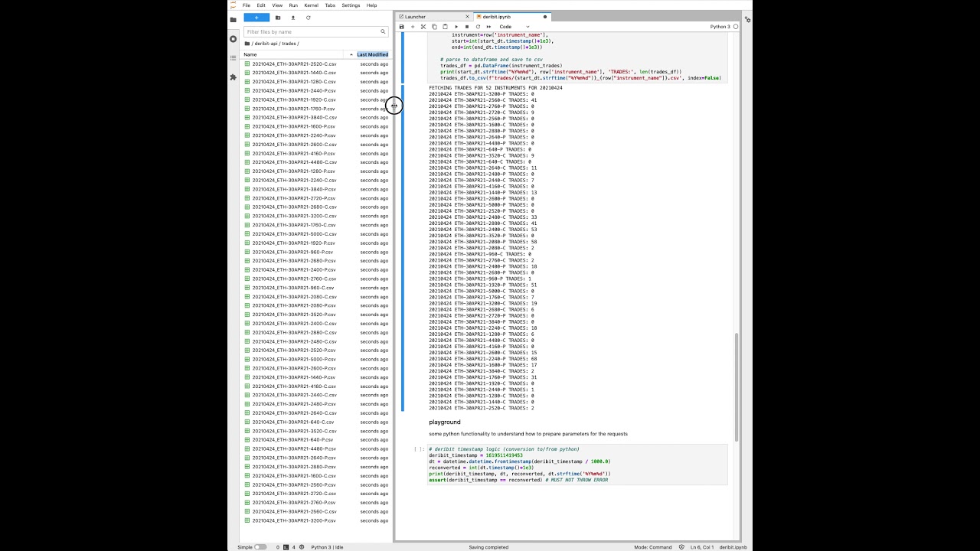The width and height of the screenshot is (980, 551).
Task: Insert a cell below with plus icon
Action: coord(412,27)
